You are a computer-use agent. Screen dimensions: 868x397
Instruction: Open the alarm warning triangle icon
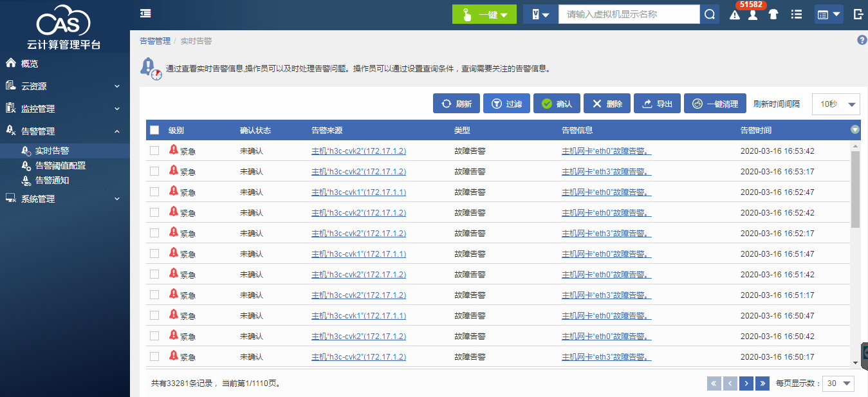(x=735, y=15)
